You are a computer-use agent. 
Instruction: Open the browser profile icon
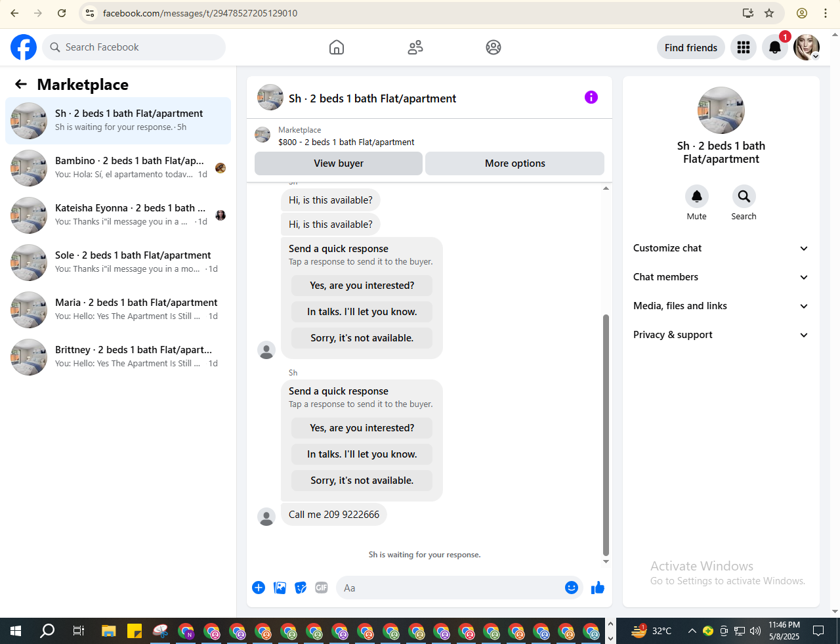802,13
